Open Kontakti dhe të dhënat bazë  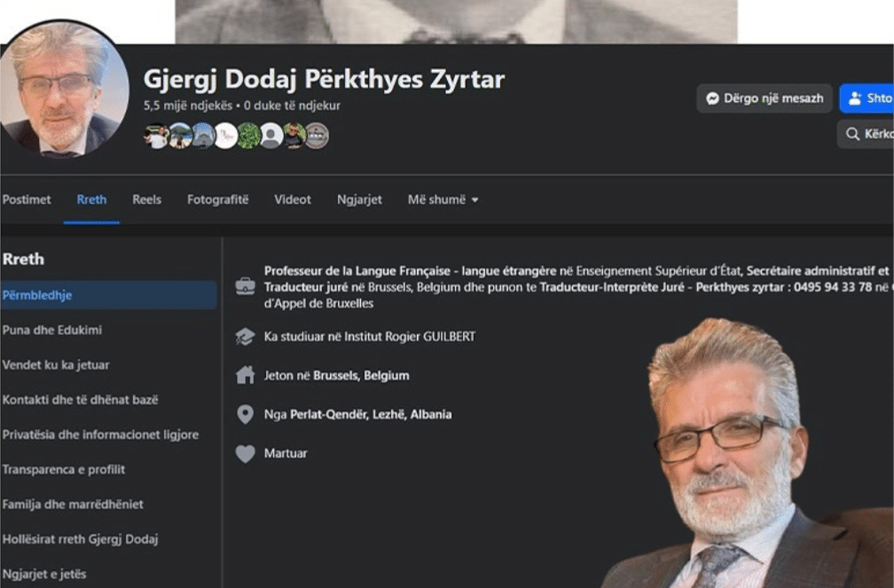tap(81, 400)
